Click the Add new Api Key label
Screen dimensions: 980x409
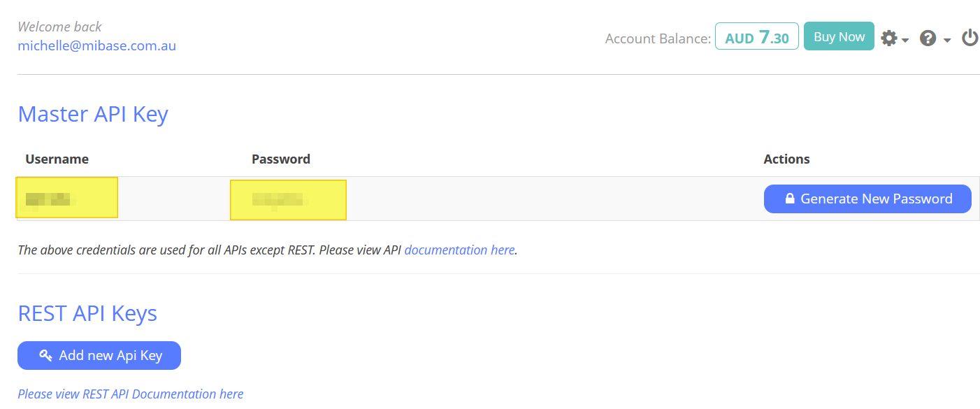(110, 356)
